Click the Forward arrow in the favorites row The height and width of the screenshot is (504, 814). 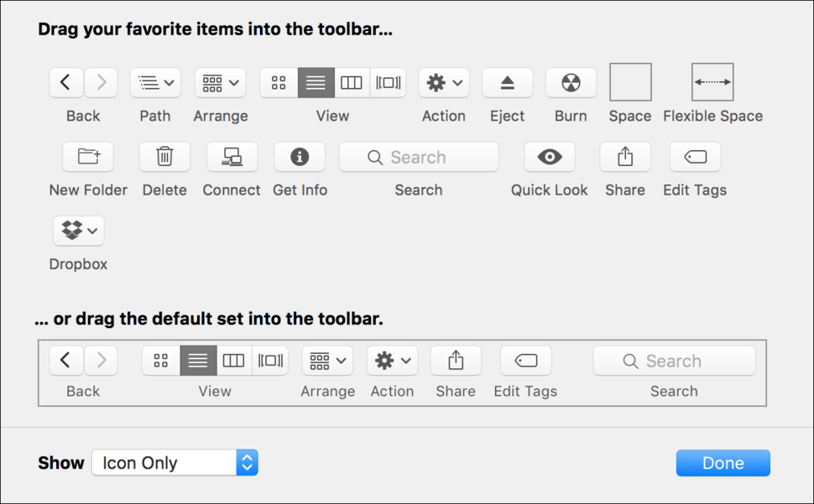coord(102,82)
